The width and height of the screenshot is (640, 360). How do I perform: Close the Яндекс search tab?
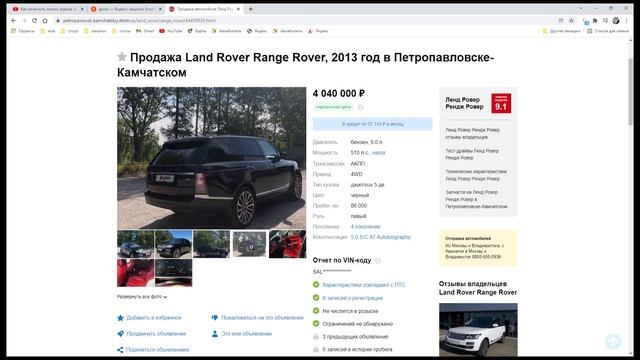coord(160,9)
